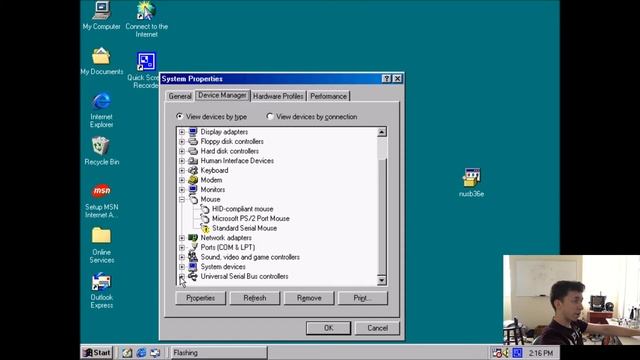The width and height of the screenshot is (640, 360).
Task: Click the Remove button
Action: [x=309, y=298]
